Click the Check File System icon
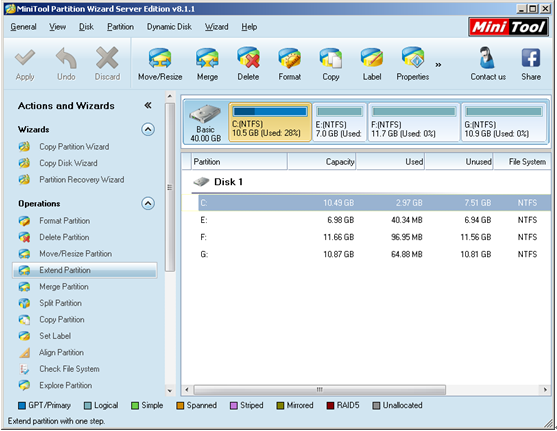Screen dimensions: 557x431 point(24,369)
